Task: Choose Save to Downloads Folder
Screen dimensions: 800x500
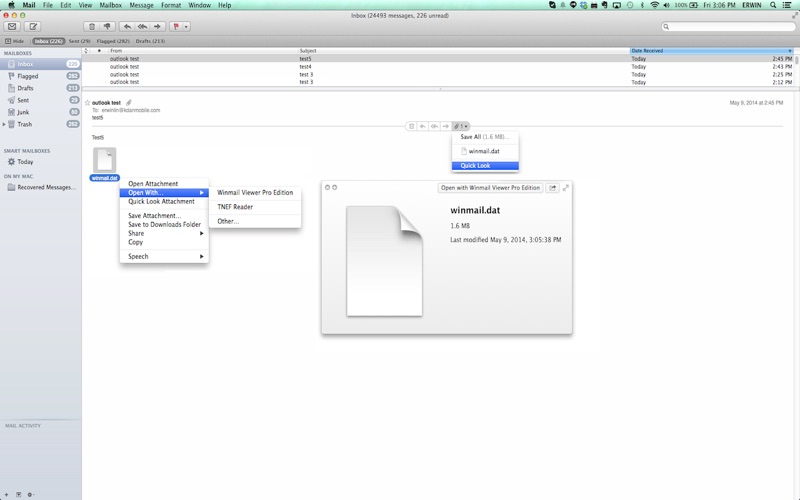Action: (164, 224)
